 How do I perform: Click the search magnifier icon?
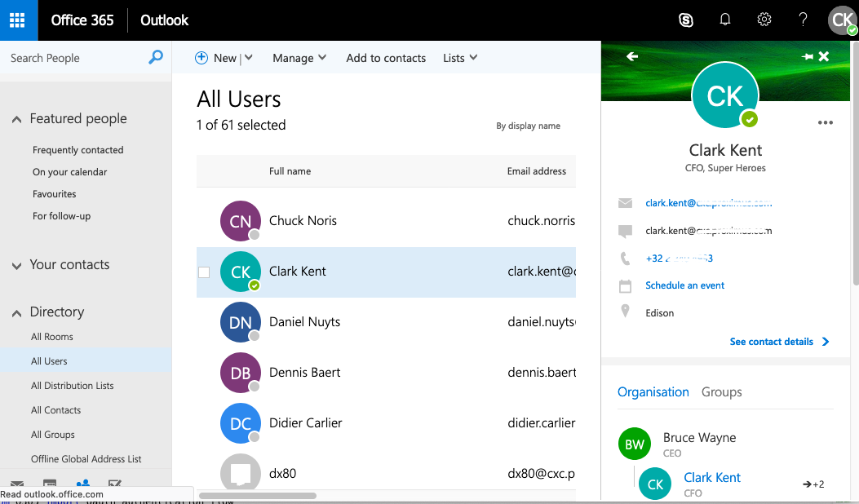pos(156,57)
